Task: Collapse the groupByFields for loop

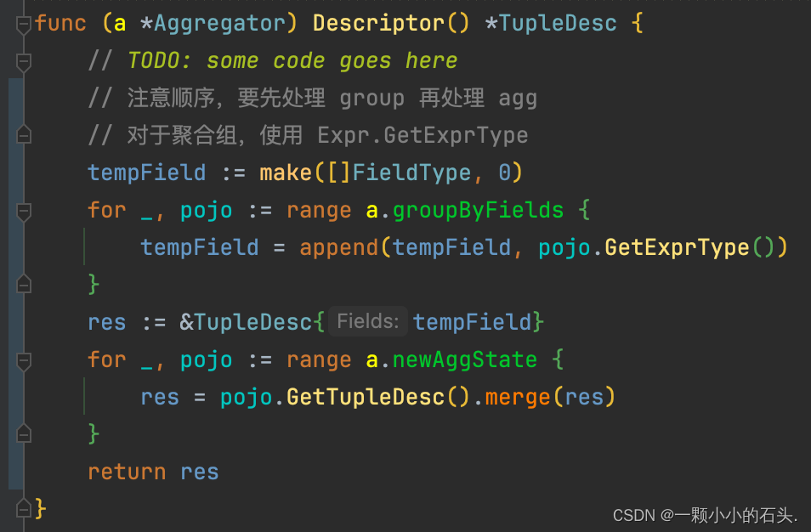Action: 24,212
